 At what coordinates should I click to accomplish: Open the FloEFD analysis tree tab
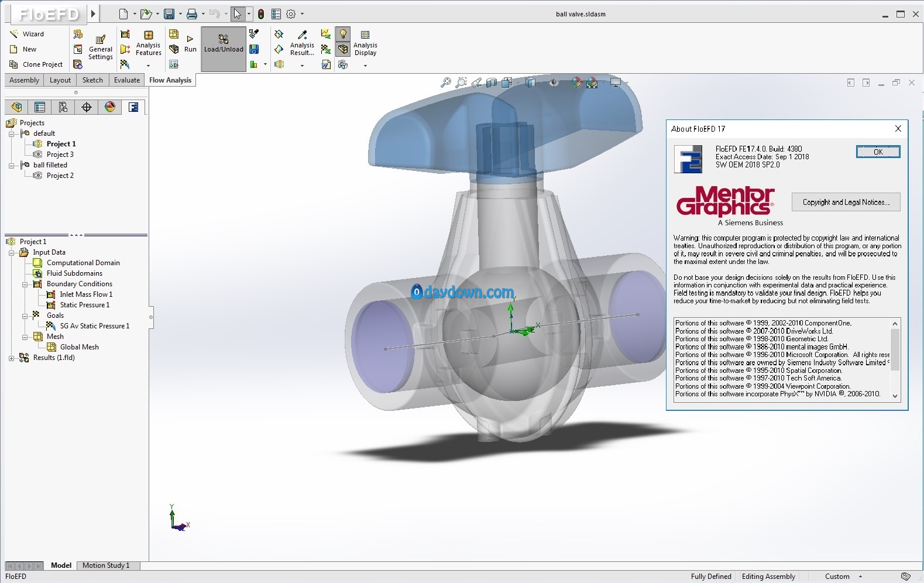coord(133,107)
